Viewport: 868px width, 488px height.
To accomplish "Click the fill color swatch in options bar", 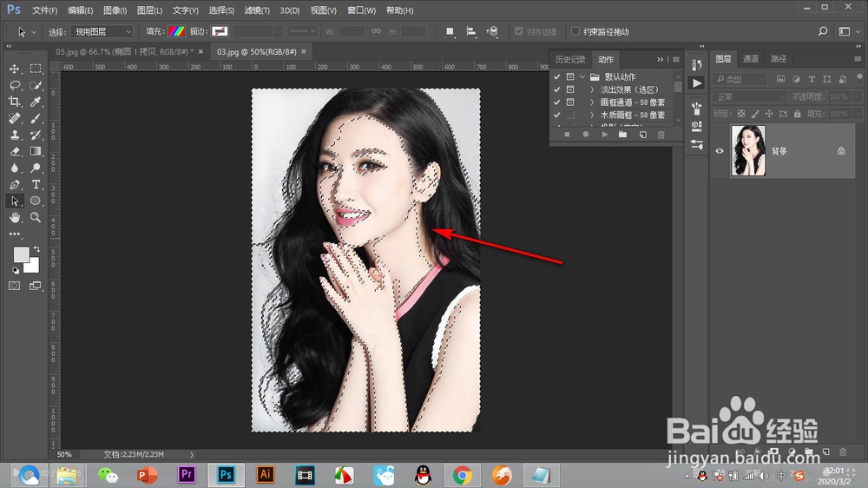I will click(x=176, y=31).
